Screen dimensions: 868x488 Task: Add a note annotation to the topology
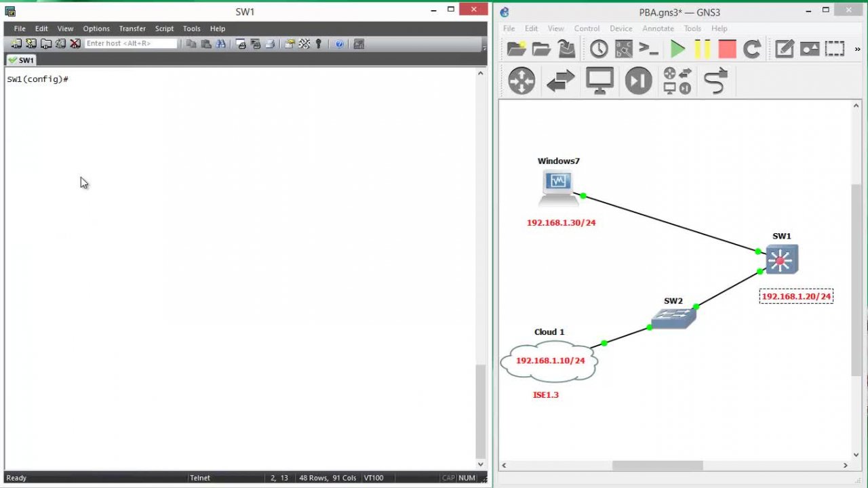pyautogui.click(x=784, y=49)
